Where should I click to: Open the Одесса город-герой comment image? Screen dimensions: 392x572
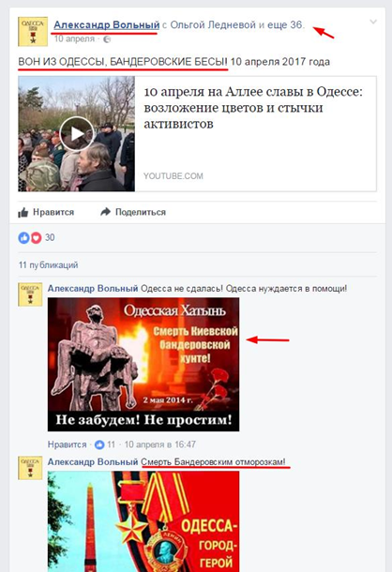[143, 521]
